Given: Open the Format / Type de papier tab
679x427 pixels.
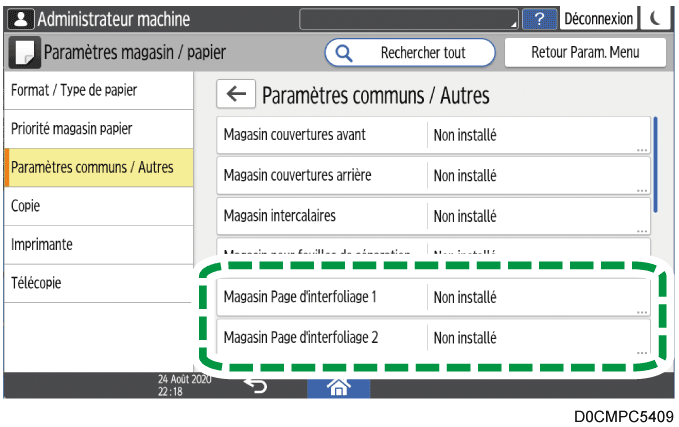Looking at the screenshot, I should pos(98,90).
